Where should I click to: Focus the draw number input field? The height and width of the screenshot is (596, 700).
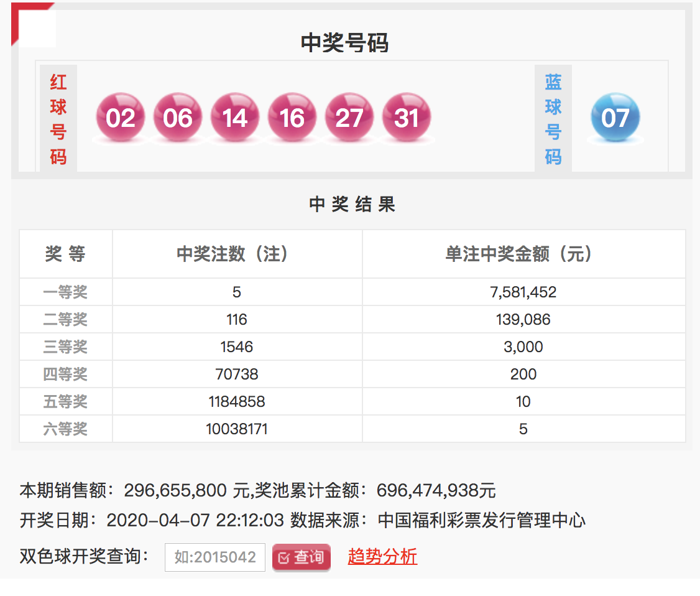(x=215, y=557)
